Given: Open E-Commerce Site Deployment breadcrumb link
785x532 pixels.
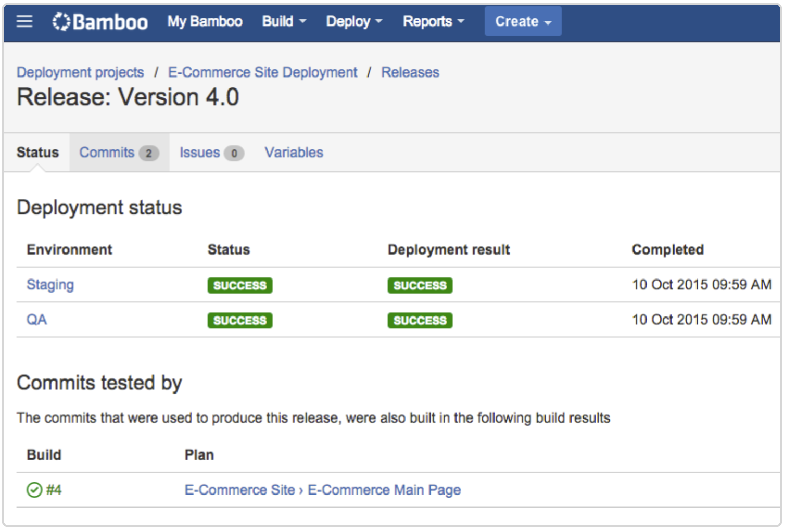Looking at the screenshot, I should pyautogui.click(x=262, y=72).
